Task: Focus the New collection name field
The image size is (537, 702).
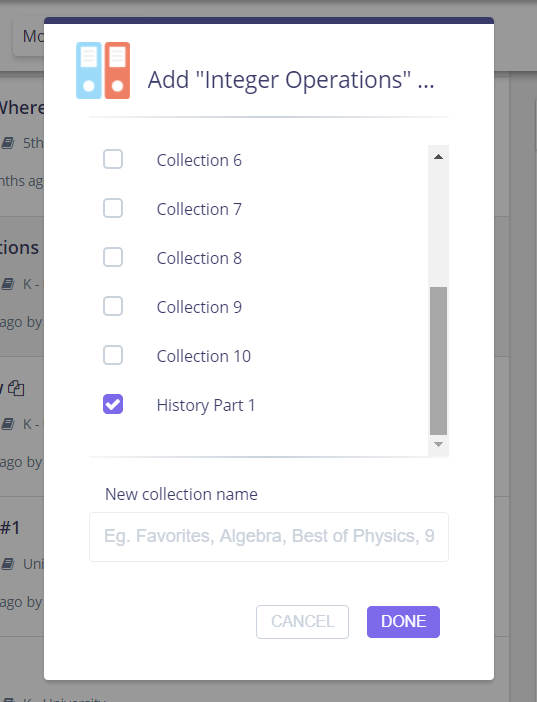Action: [x=269, y=537]
